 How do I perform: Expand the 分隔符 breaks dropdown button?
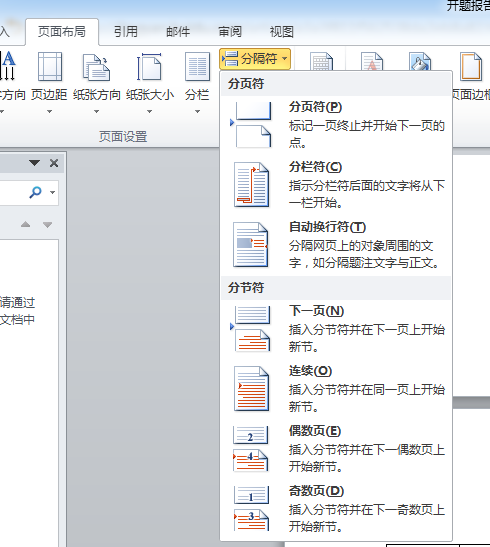tap(255, 59)
